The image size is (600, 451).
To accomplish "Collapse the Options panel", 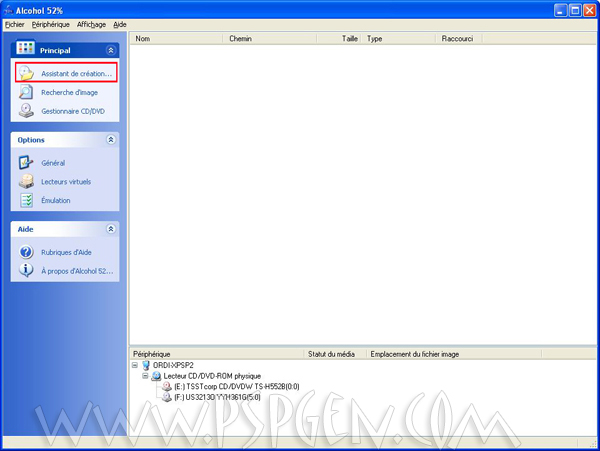I will tap(111, 140).
